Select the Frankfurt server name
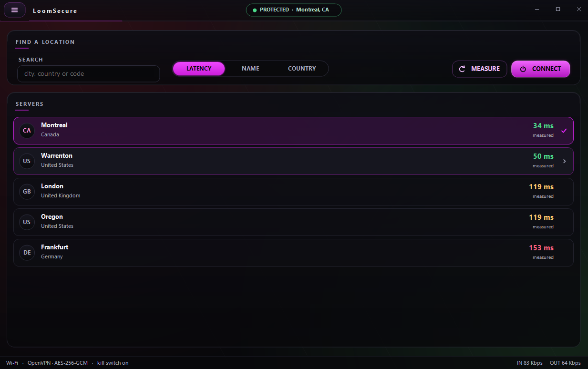 coord(54,247)
